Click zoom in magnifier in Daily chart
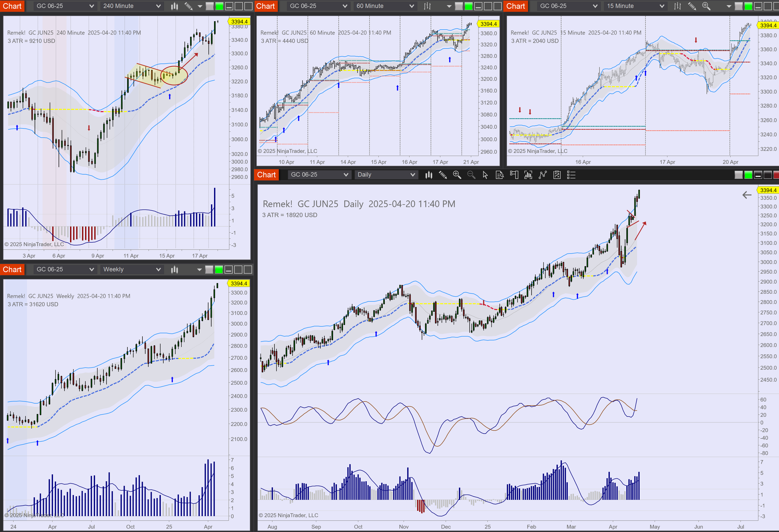779x532 pixels. coord(457,175)
